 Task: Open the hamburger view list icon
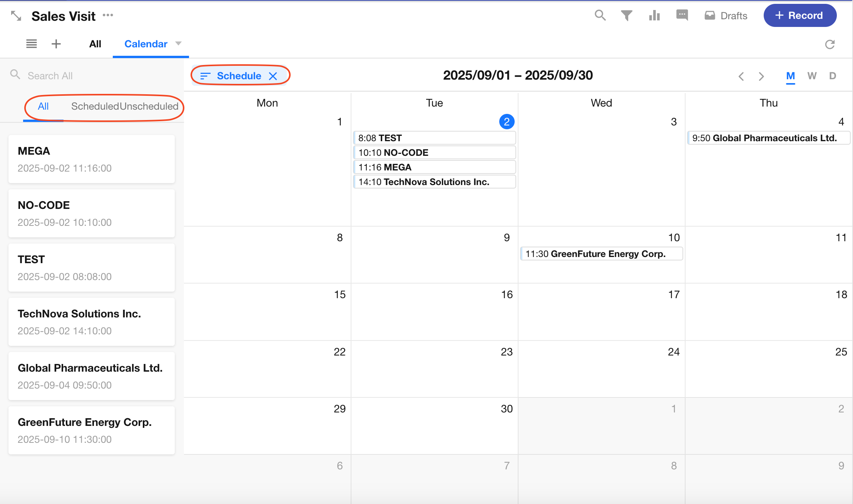pyautogui.click(x=32, y=44)
